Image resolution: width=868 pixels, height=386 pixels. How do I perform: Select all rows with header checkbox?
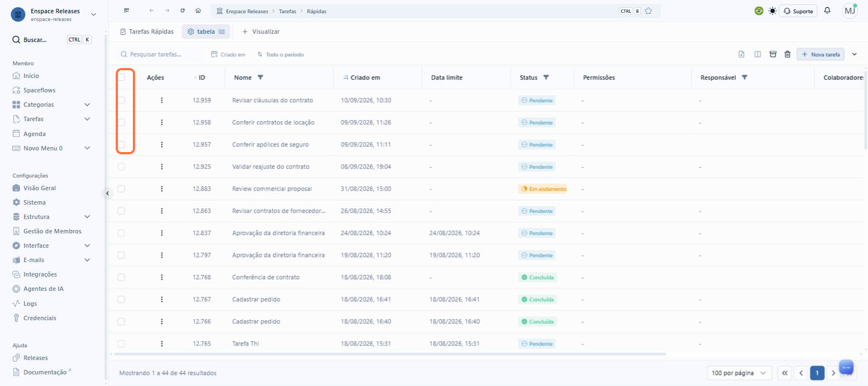(x=121, y=77)
